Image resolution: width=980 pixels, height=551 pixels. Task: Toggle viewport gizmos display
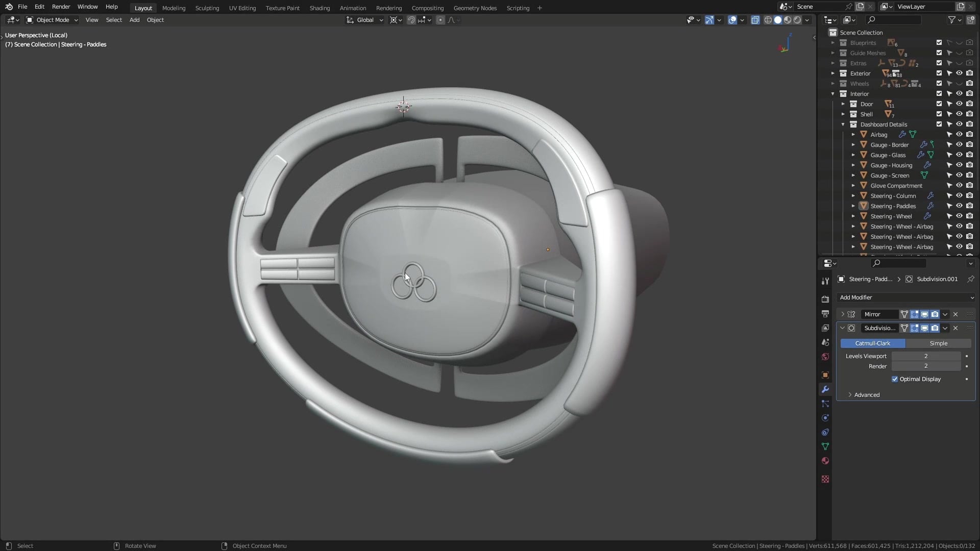click(709, 20)
